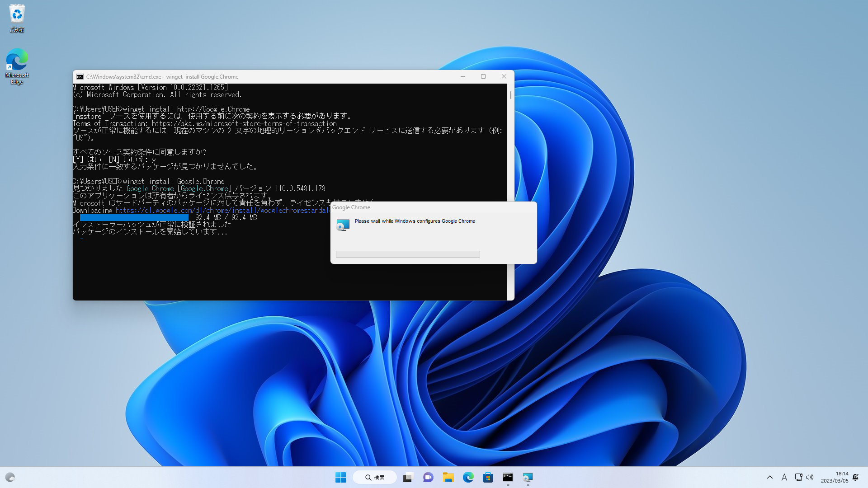Screen dimensions: 868x488
Task: Click the "入力条件に一致するパッケージが見つかりませんでした。" line
Action: click(166, 167)
